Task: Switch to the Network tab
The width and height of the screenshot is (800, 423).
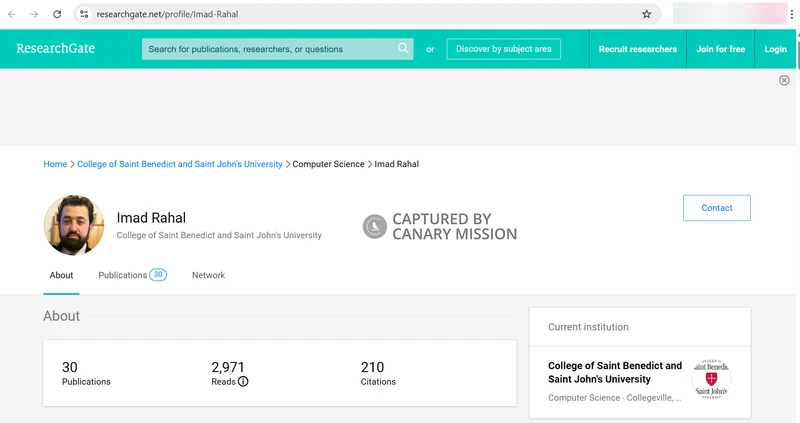Action: 208,275
